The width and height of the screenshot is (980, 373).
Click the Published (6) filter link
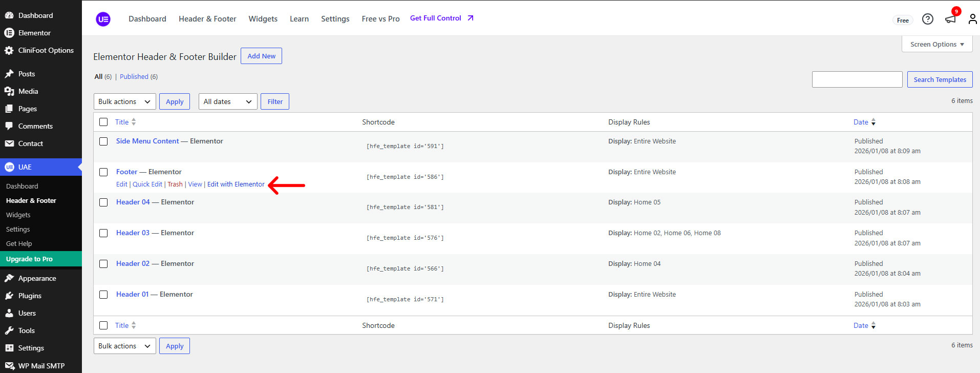139,77
